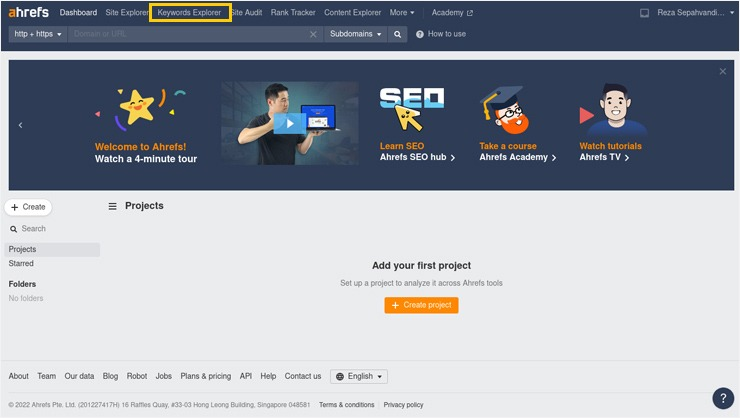
Task: Open the Reza Sepahvandi account menu
Action: click(696, 13)
